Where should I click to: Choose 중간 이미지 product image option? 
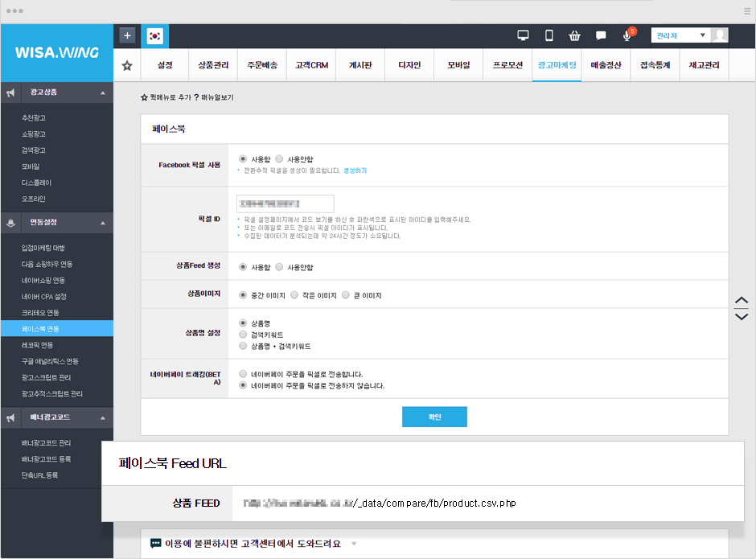pos(243,294)
